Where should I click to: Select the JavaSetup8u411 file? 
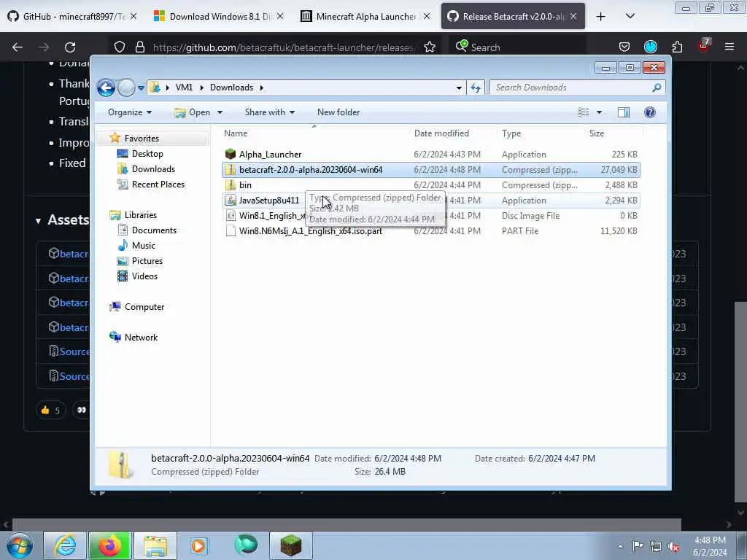431,200
